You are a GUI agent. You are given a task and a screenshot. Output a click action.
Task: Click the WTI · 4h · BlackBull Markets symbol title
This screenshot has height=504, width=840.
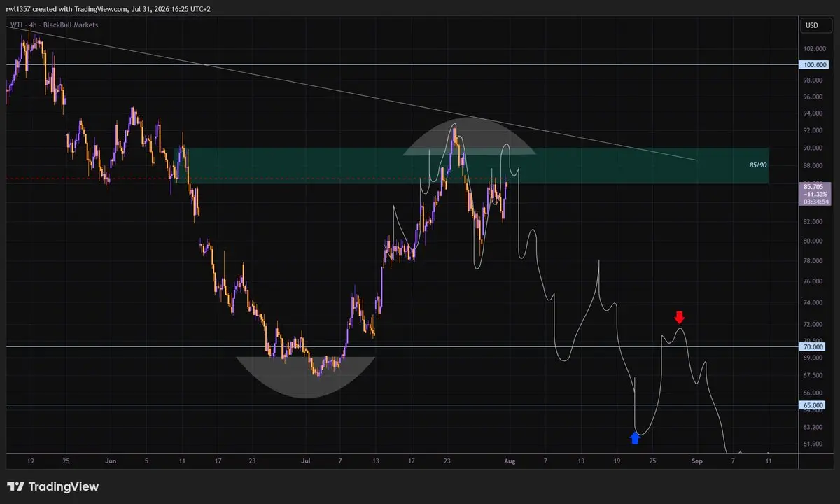click(54, 25)
